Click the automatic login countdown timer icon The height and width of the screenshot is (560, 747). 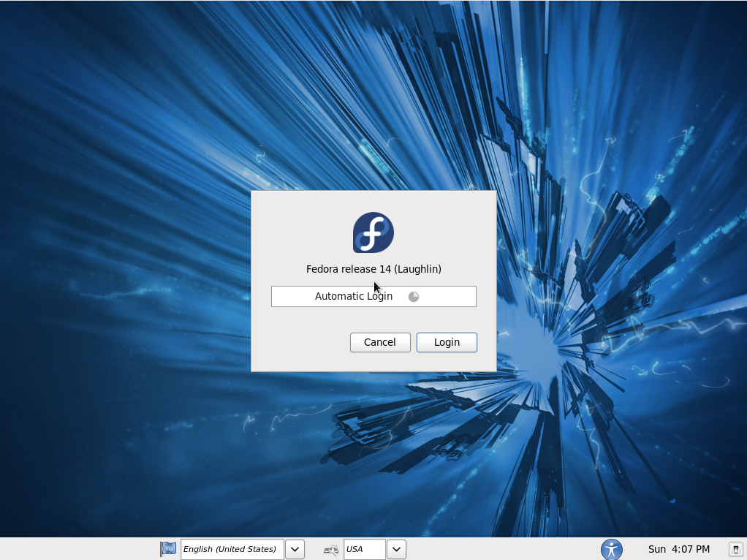[414, 296]
